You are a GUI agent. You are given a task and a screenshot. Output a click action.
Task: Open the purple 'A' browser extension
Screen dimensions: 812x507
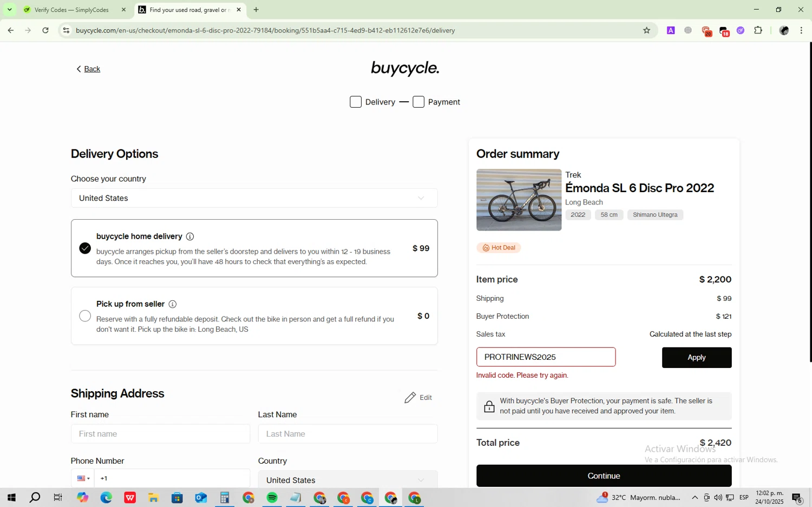coord(671,30)
